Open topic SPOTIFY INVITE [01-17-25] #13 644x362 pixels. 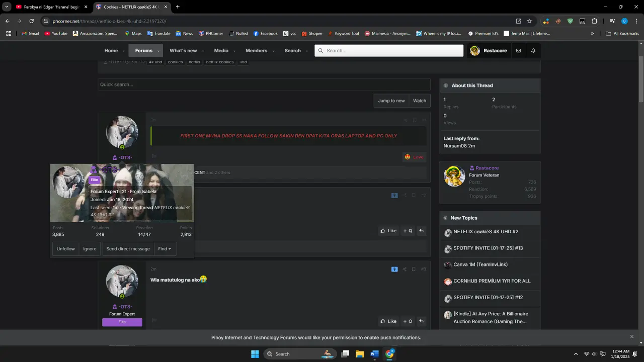pos(488,248)
